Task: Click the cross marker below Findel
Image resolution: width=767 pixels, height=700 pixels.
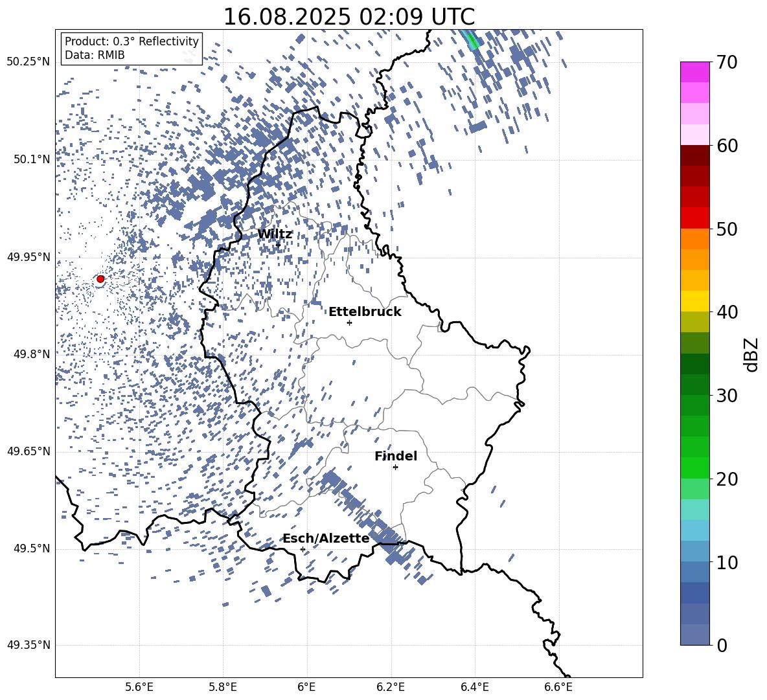Action: pyautogui.click(x=395, y=468)
